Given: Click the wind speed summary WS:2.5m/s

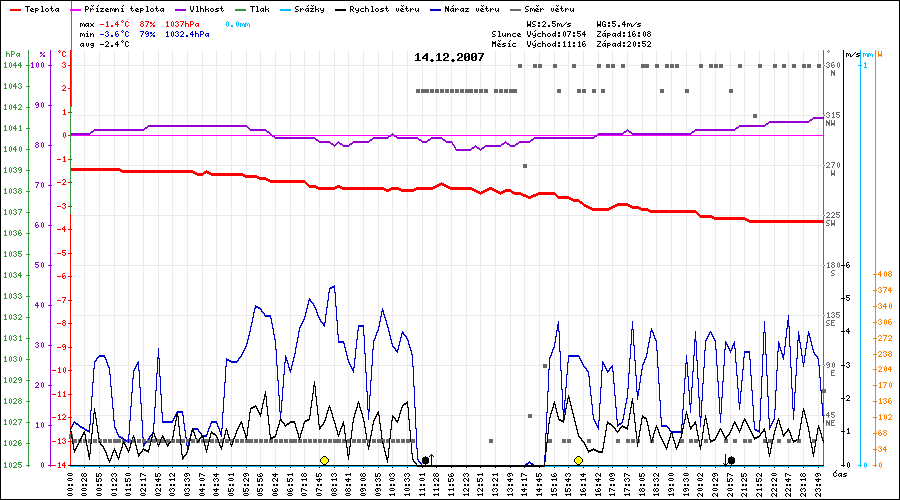Looking at the screenshot, I should tap(549, 25).
